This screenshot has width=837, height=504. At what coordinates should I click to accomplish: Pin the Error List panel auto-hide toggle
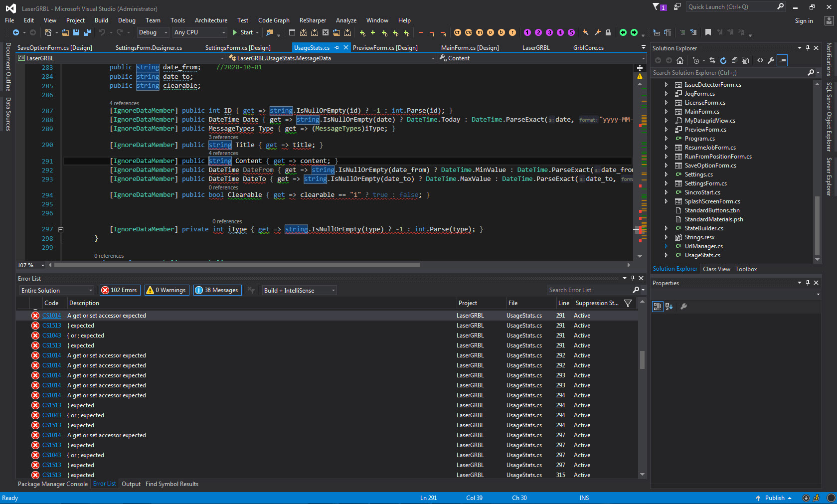(633, 278)
